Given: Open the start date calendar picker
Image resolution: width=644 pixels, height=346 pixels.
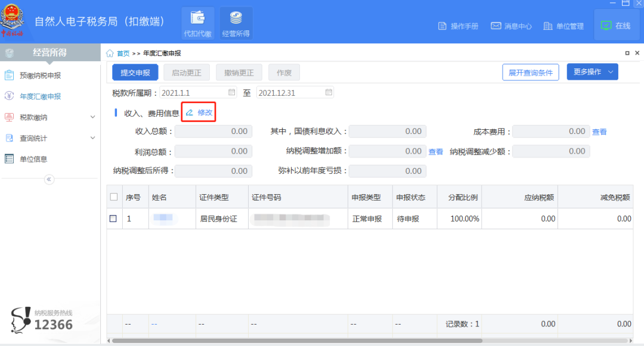Looking at the screenshot, I should [x=232, y=92].
